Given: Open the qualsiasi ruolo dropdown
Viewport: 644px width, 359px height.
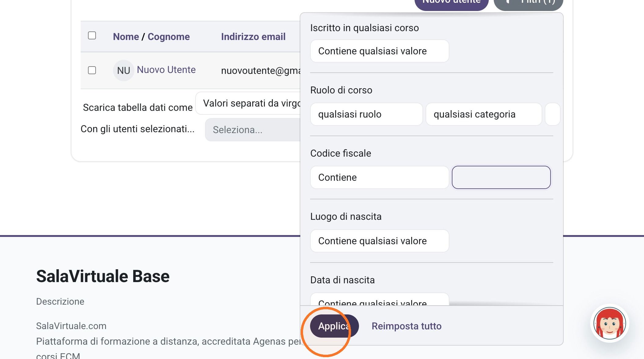Looking at the screenshot, I should click(x=366, y=114).
